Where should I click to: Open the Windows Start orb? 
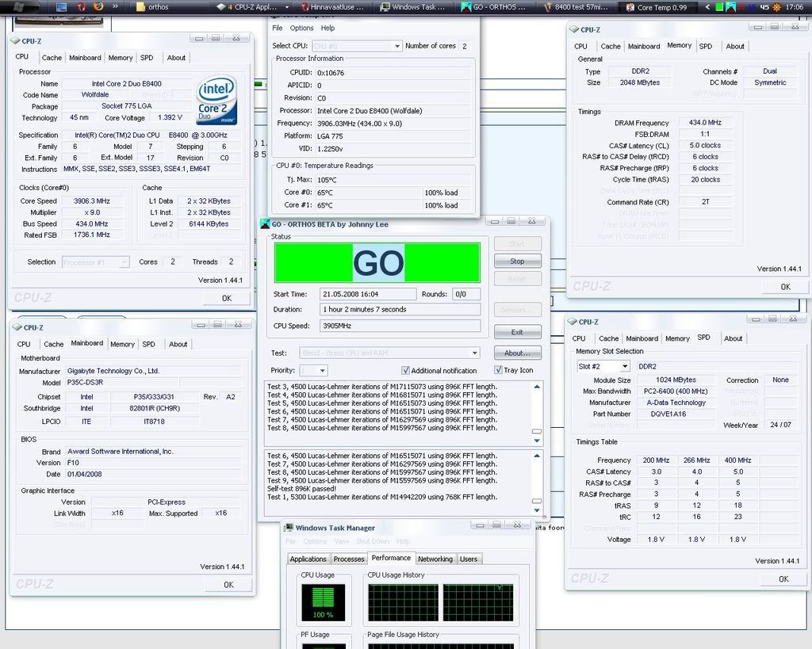coord(19,6)
